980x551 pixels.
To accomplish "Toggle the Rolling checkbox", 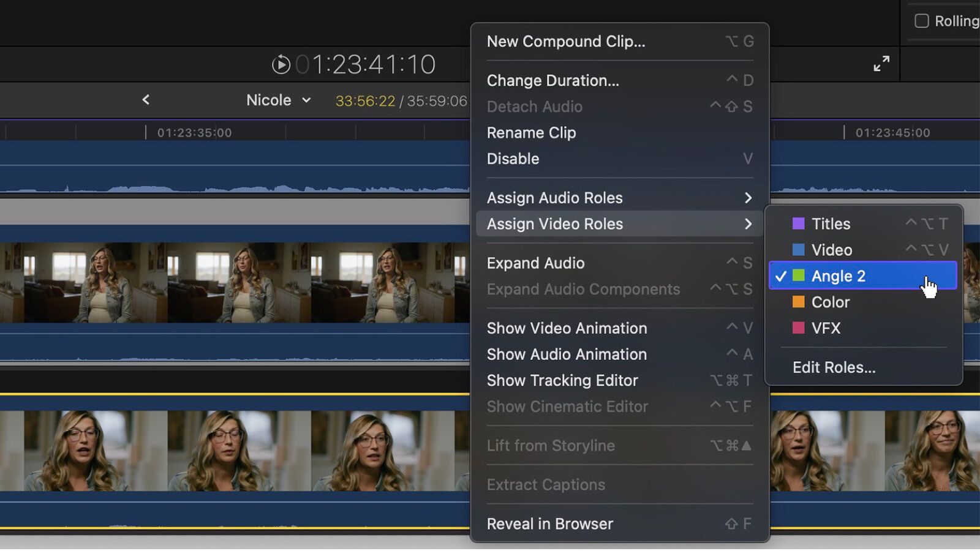I will (x=921, y=20).
